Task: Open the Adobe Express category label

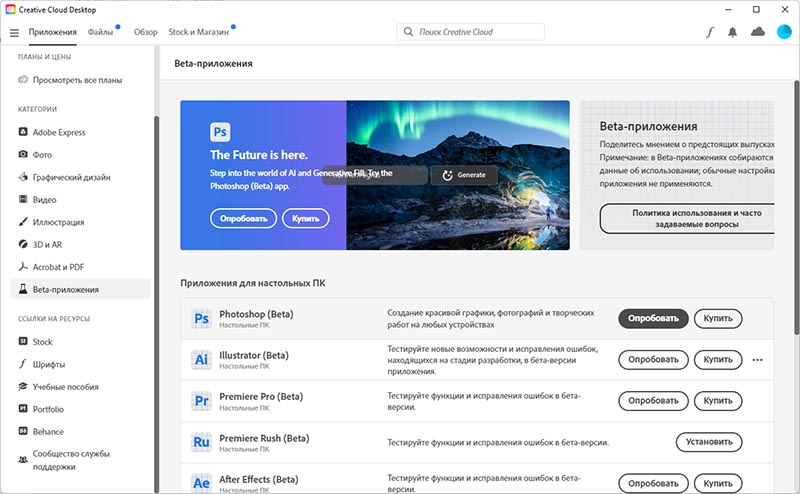Action: point(59,132)
